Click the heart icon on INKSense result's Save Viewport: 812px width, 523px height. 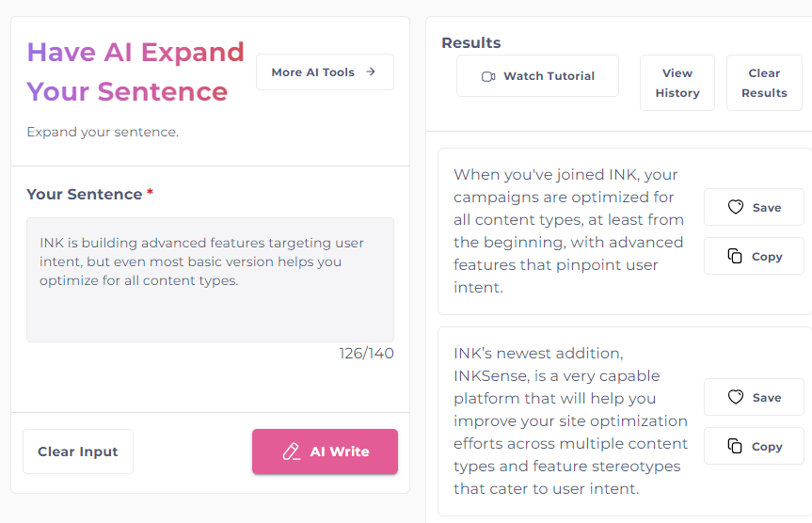736,397
